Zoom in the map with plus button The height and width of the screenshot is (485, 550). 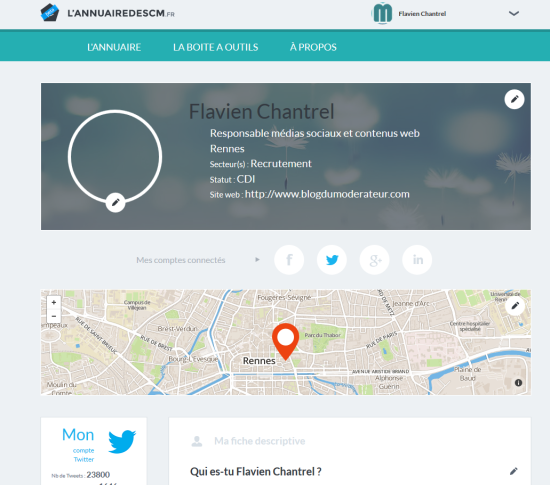pyautogui.click(x=54, y=302)
